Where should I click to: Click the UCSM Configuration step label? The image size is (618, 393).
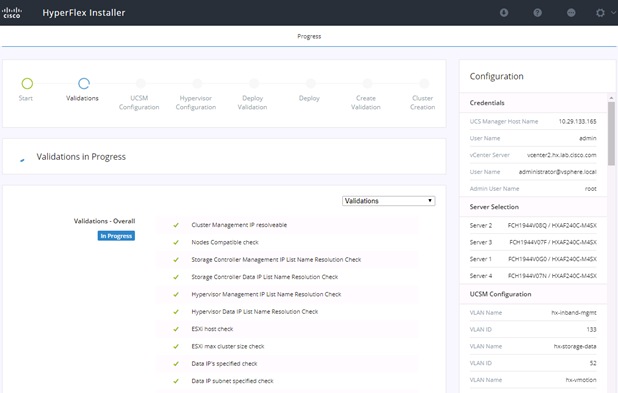point(139,102)
